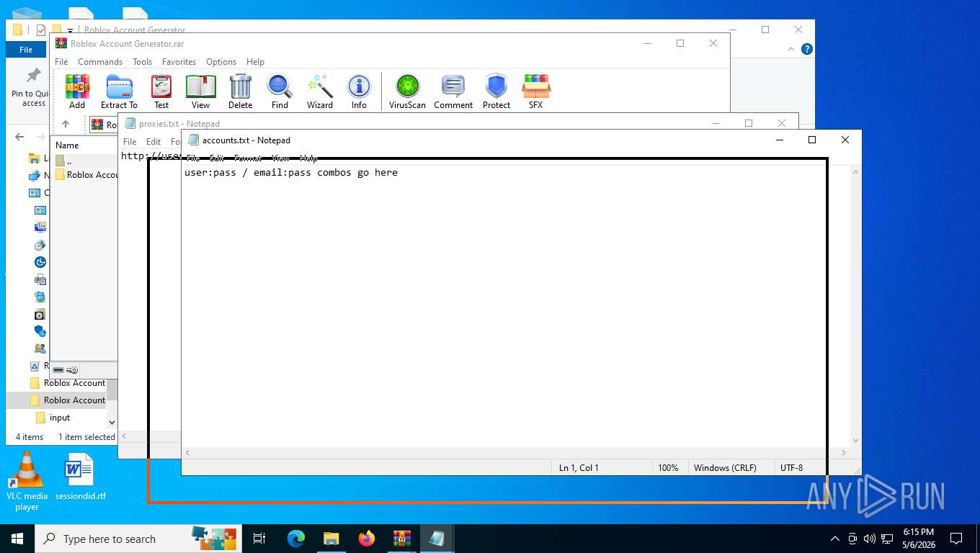Select the Recycle Bin item in Explorer sidebar
This screenshot has width=980, height=553.
[38, 366]
